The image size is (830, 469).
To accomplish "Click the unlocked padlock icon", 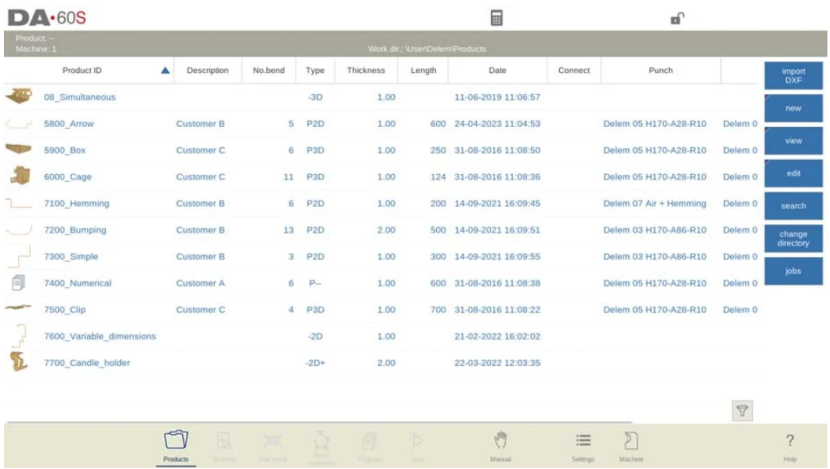I will [677, 18].
